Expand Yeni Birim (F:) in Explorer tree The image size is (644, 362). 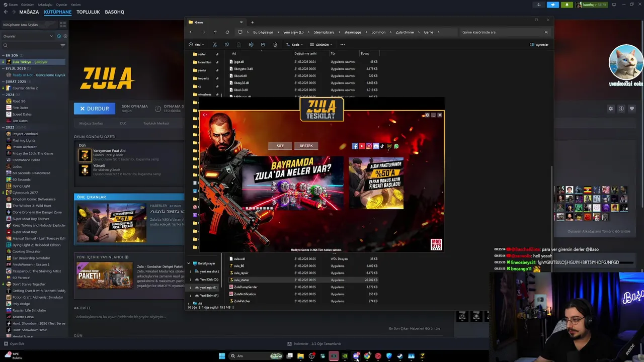pos(190,296)
